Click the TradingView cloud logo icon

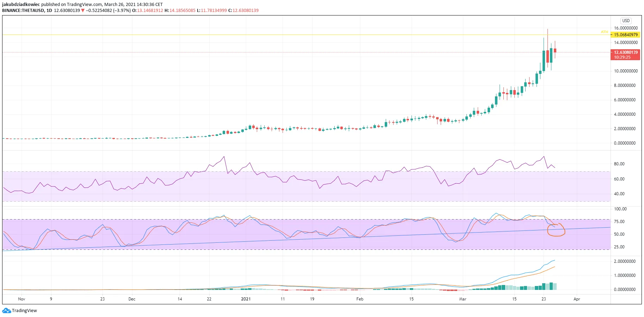(7, 311)
